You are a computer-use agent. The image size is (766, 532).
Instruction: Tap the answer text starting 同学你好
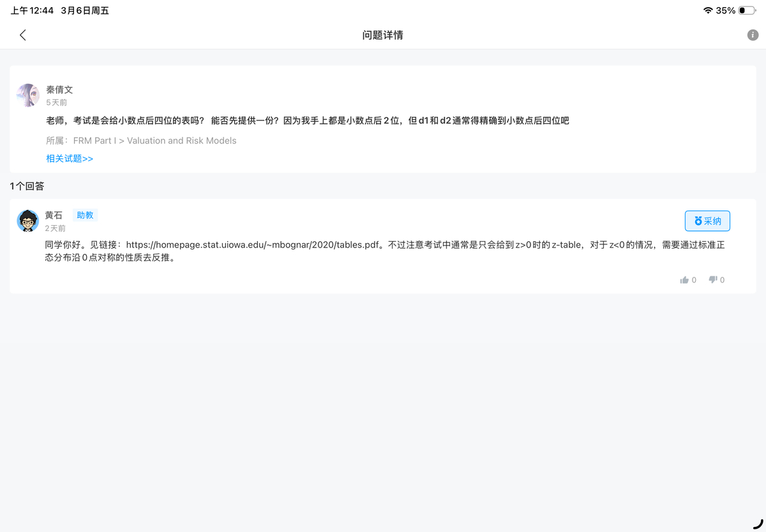385,251
